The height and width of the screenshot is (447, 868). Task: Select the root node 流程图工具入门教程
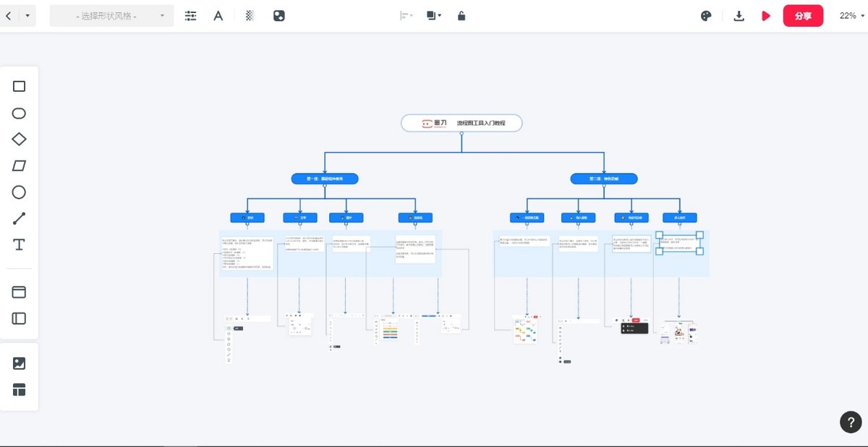[x=461, y=123]
